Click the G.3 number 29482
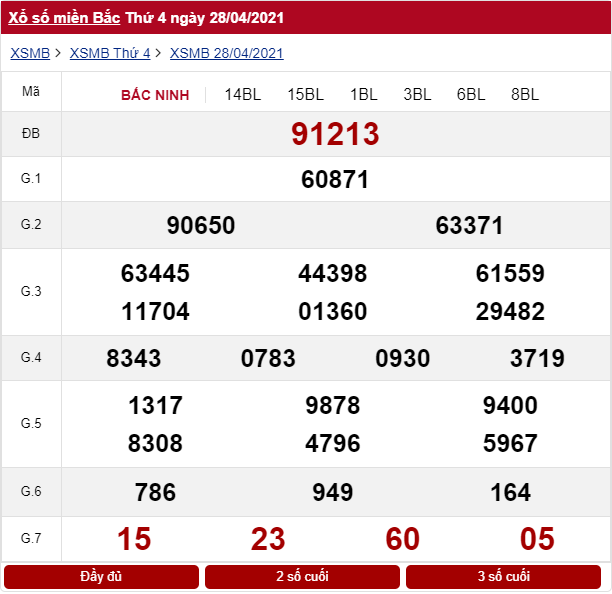 (510, 311)
